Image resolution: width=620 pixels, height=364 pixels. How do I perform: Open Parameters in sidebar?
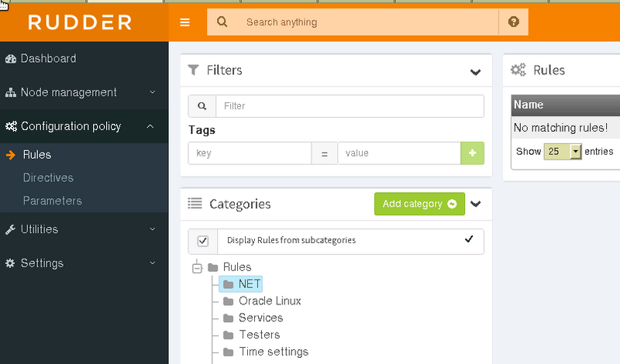point(52,201)
